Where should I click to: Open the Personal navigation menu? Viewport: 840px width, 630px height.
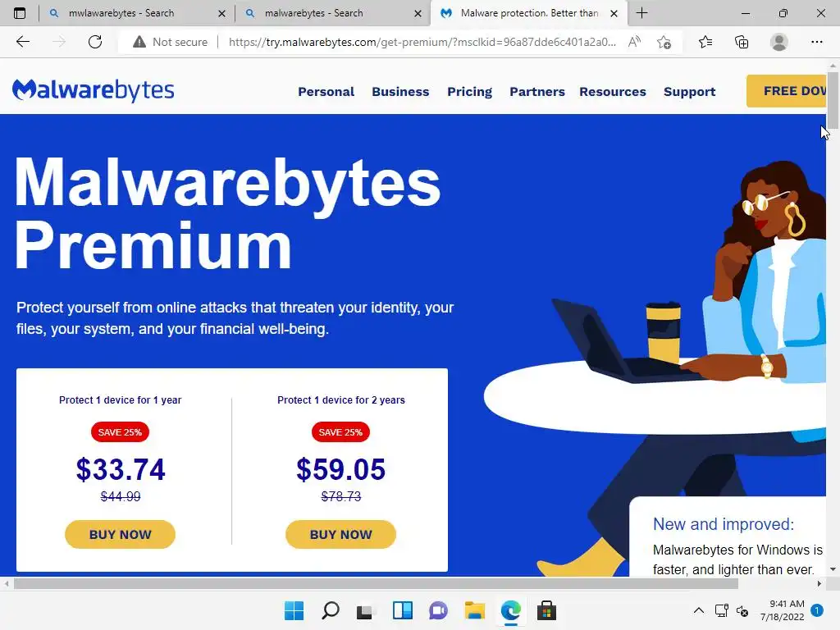[x=326, y=92]
